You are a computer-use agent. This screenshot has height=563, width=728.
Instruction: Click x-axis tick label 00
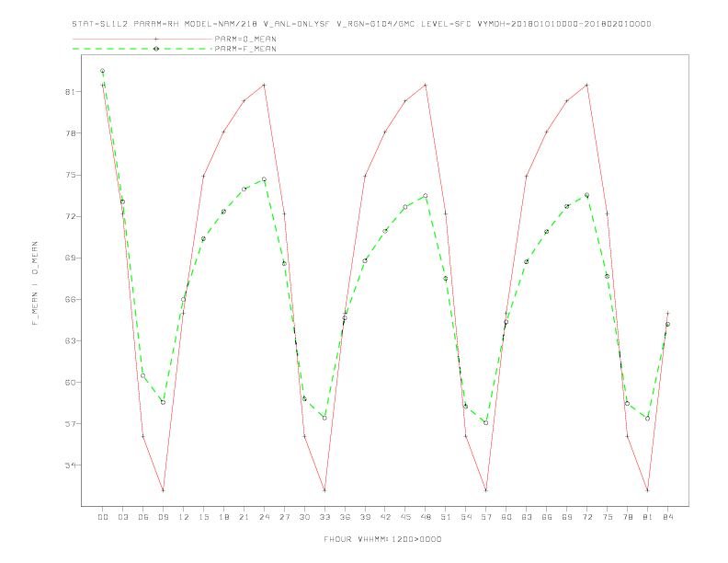click(x=103, y=517)
